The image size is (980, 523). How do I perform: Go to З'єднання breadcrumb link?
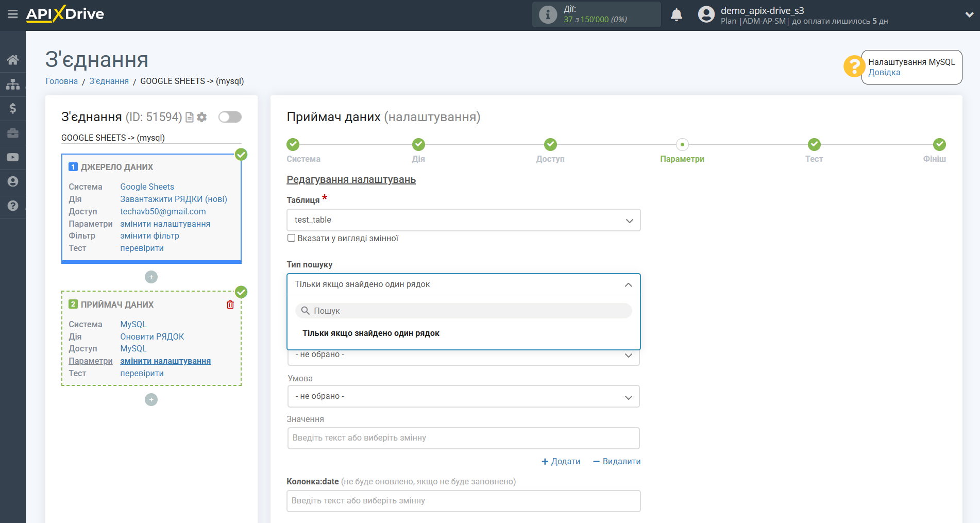coord(109,81)
